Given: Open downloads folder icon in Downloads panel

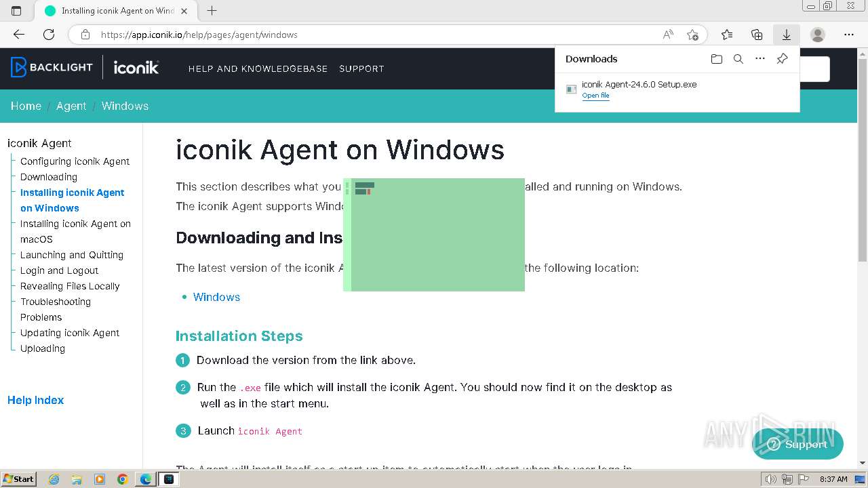Looking at the screenshot, I should [717, 59].
